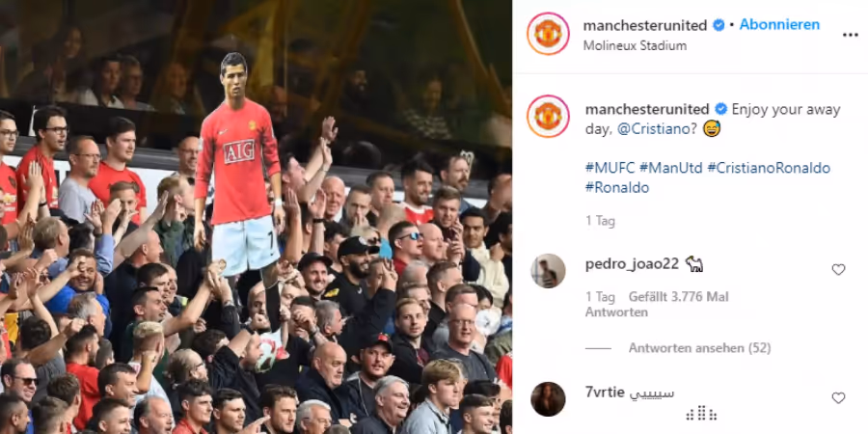Click the verified badge next to header username
The width and height of the screenshot is (868, 434).
[x=719, y=25]
